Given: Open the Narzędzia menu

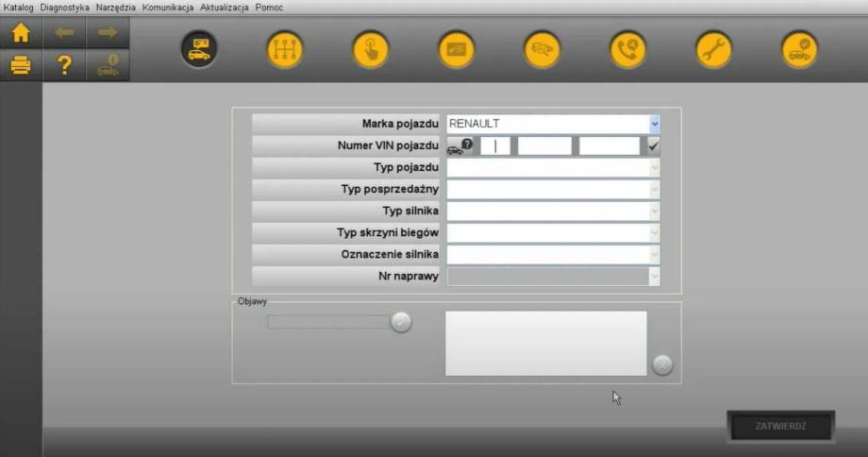Looking at the screenshot, I should (x=116, y=8).
